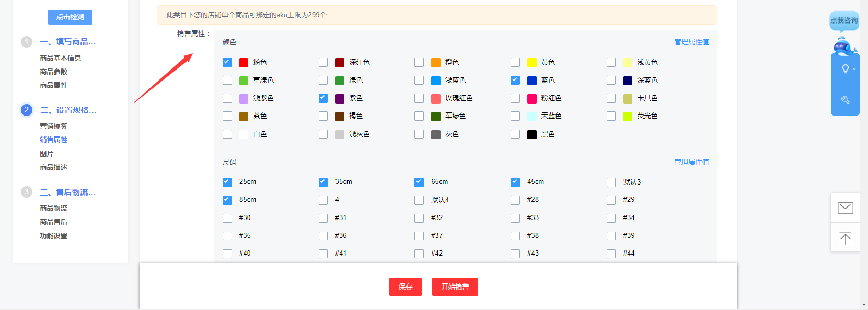This screenshot has width=868, height=310.
Task: Uncheck the 85cm size checkbox
Action: [227, 200]
